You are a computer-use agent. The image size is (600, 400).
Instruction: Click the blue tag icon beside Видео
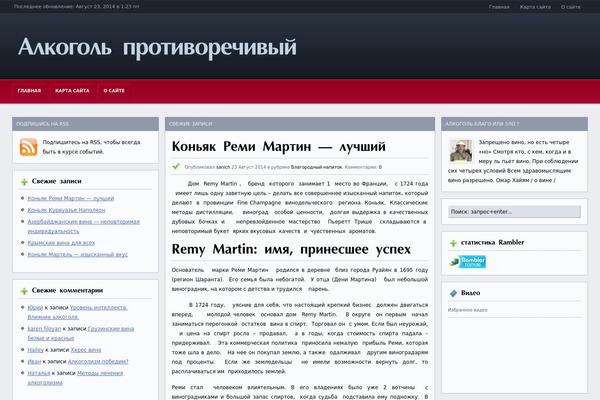click(x=453, y=293)
